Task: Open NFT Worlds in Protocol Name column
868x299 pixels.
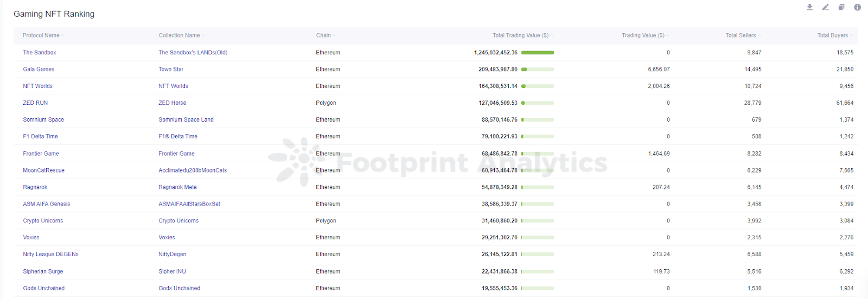Action: [38, 86]
